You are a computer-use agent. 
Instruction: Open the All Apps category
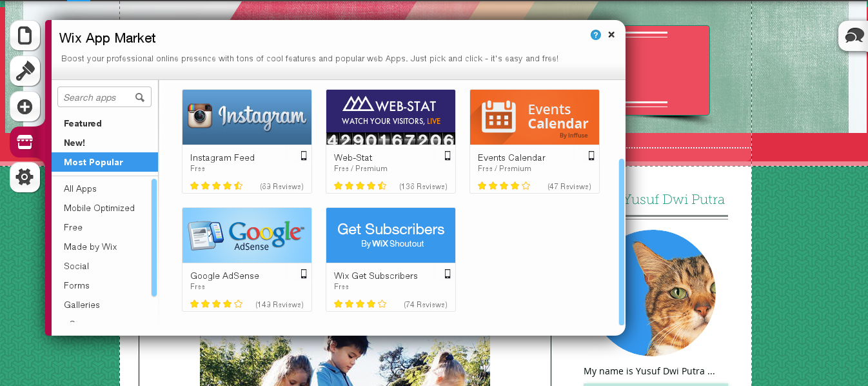[x=80, y=188]
